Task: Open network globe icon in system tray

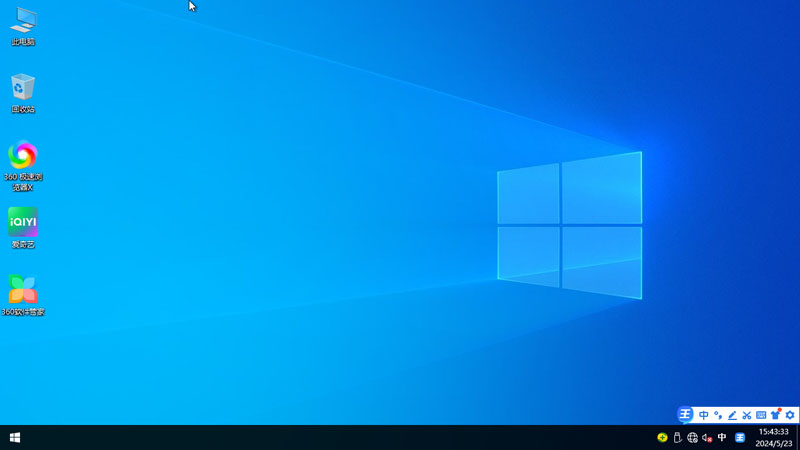Action: [692, 437]
